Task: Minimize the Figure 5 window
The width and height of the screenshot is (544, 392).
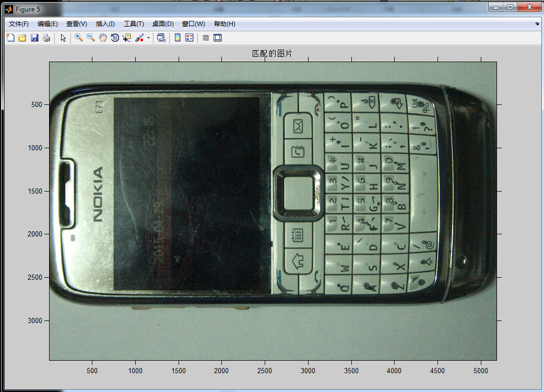Action: [x=496, y=7]
